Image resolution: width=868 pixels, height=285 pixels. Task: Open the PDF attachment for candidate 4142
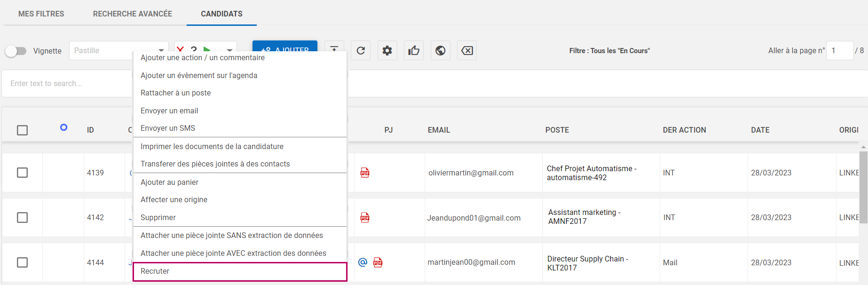[365, 217]
